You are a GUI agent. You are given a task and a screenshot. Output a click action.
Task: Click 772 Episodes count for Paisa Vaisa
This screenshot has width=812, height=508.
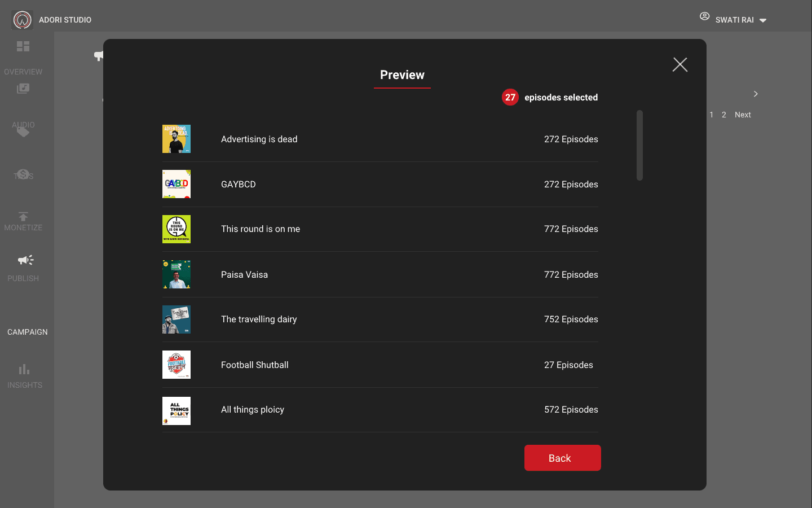(x=571, y=275)
